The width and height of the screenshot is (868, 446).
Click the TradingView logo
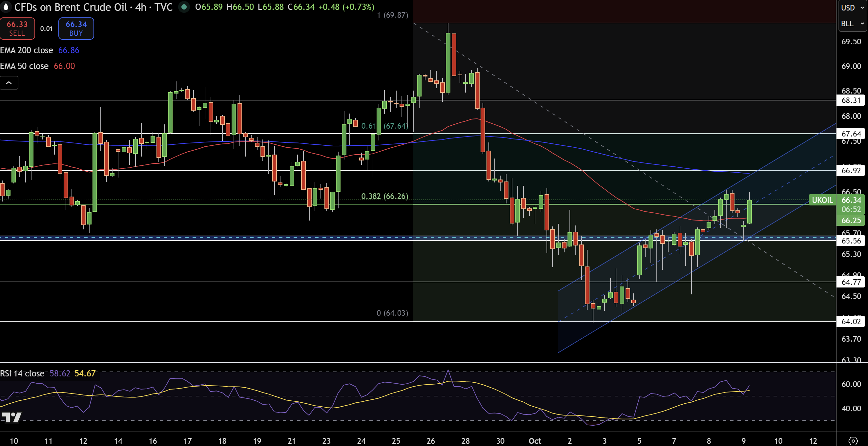(11, 417)
